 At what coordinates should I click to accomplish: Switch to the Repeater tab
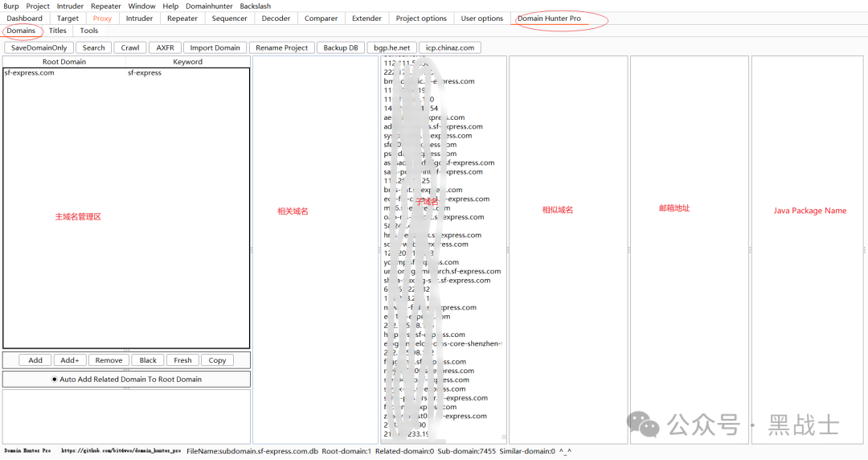[182, 18]
